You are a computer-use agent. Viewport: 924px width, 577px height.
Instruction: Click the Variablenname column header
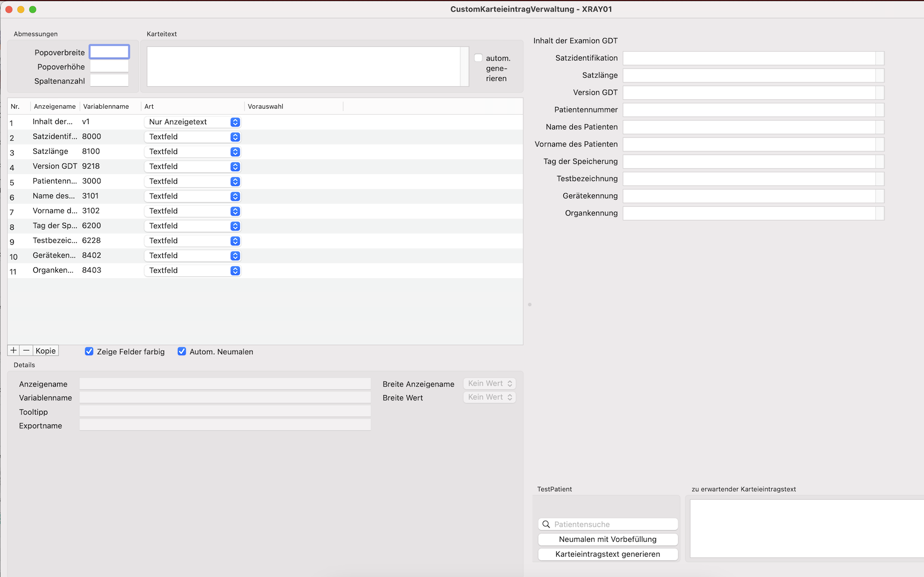click(106, 106)
